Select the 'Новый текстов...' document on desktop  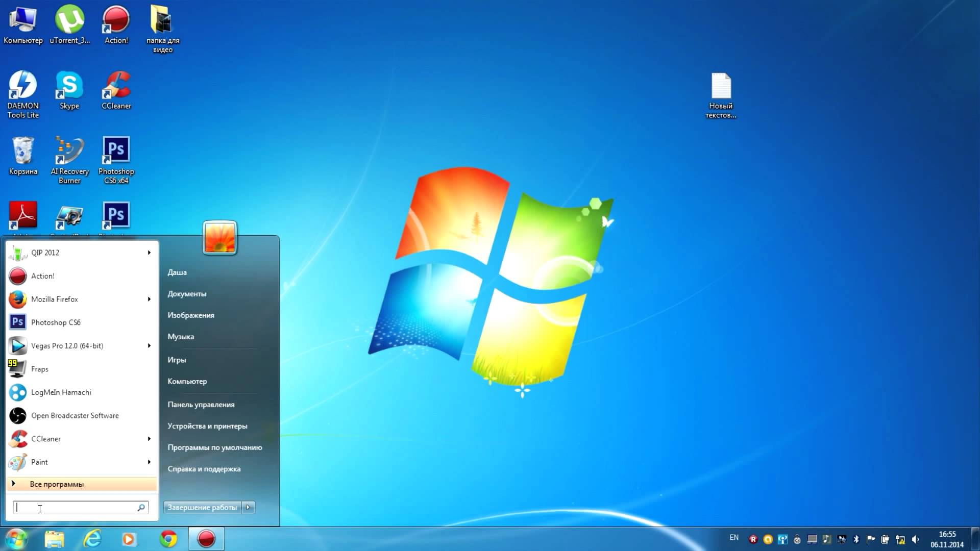point(721,95)
